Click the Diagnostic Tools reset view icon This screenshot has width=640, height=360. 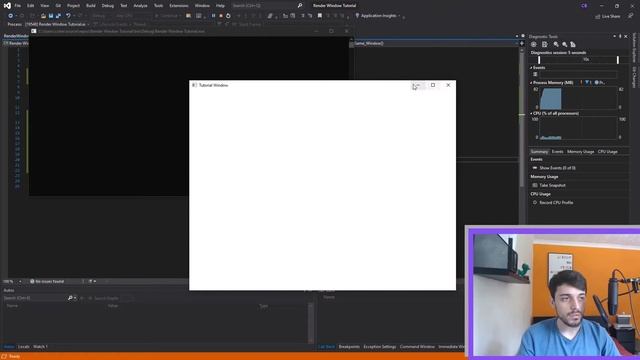pos(573,44)
